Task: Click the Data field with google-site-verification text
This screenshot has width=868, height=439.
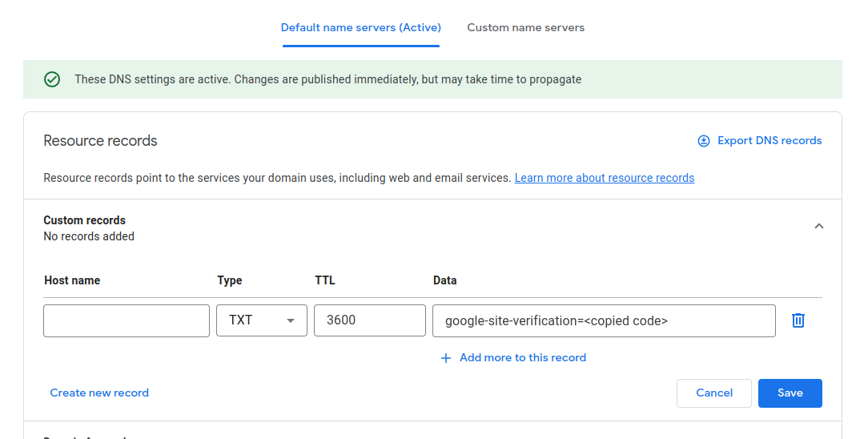Action: 604,320
